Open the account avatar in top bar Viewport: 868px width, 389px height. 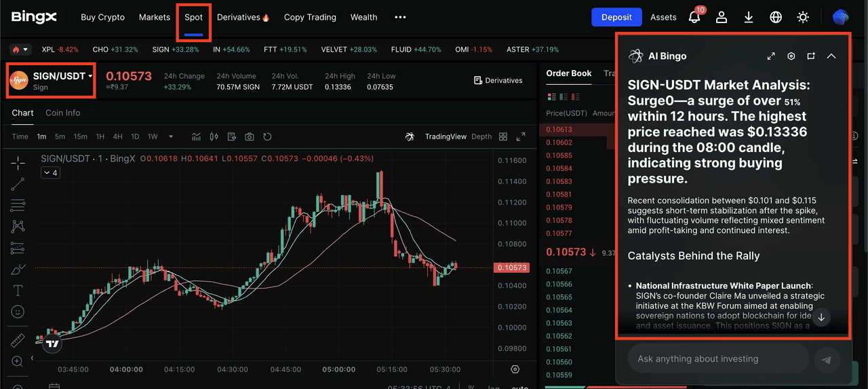(841, 17)
